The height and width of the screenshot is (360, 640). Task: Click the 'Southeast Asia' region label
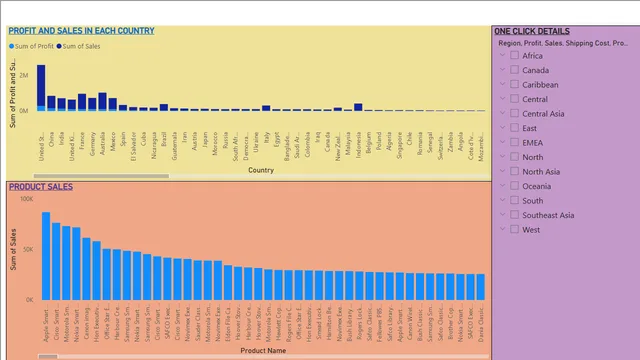(548, 215)
